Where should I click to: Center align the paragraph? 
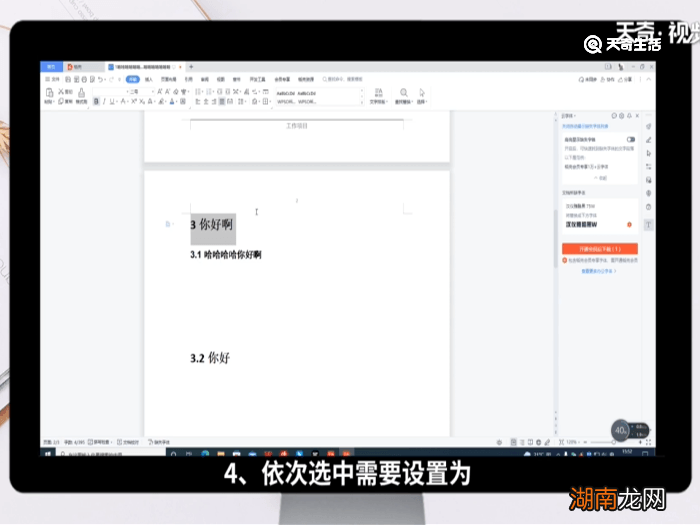(206, 102)
